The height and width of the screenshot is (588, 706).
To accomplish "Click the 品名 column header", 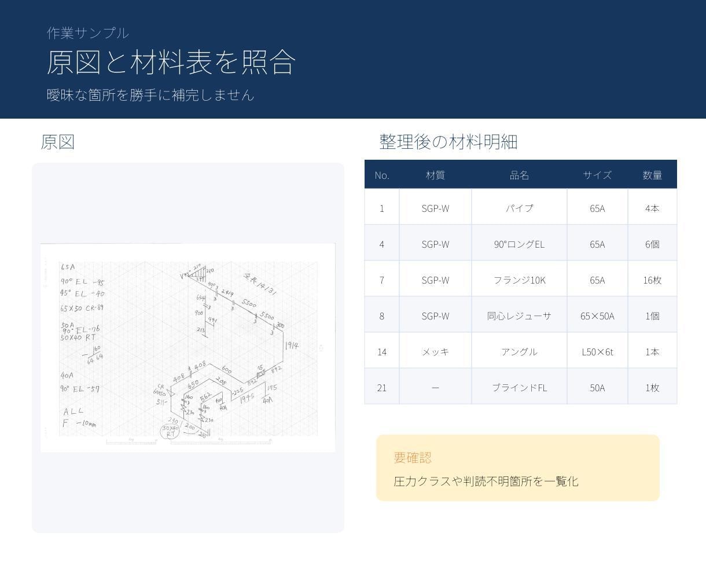I will [x=519, y=175].
